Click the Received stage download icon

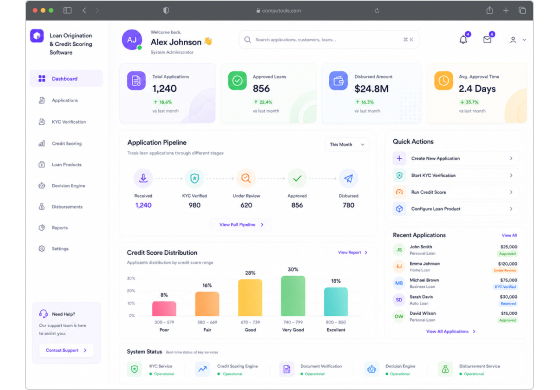[143, 178]
